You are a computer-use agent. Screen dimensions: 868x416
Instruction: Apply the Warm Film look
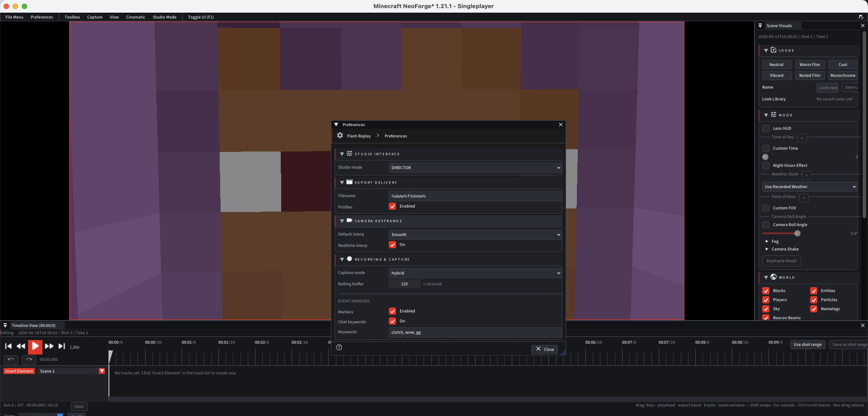809,65
